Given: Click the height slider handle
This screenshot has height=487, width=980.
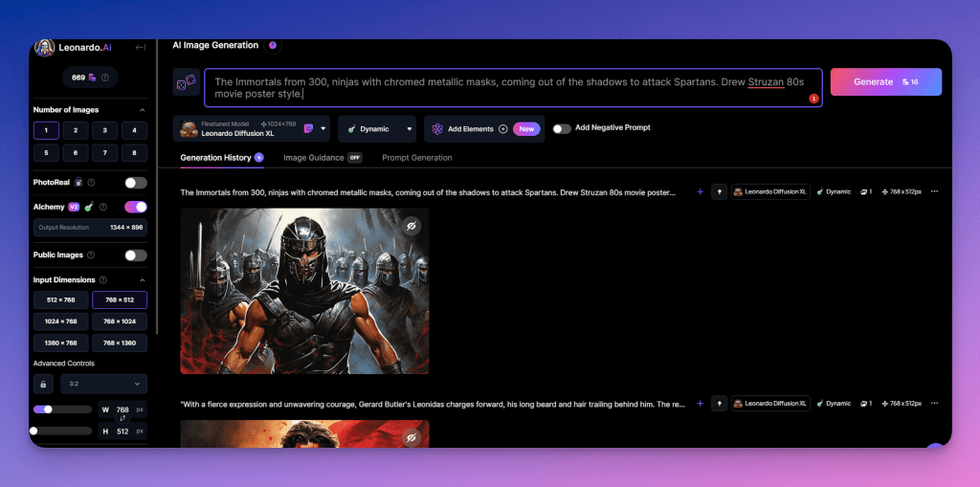Looking at the screenshot, I should 33,431.
